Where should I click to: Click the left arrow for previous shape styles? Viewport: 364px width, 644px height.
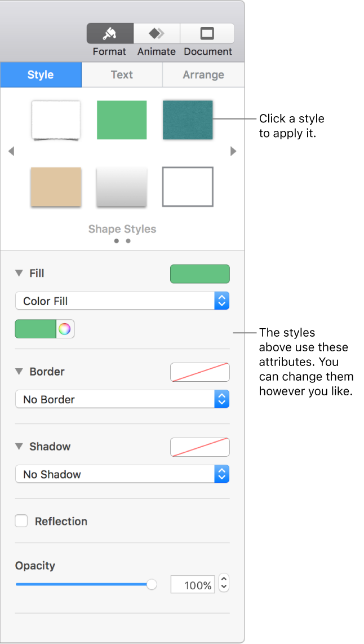click(11, 151)
